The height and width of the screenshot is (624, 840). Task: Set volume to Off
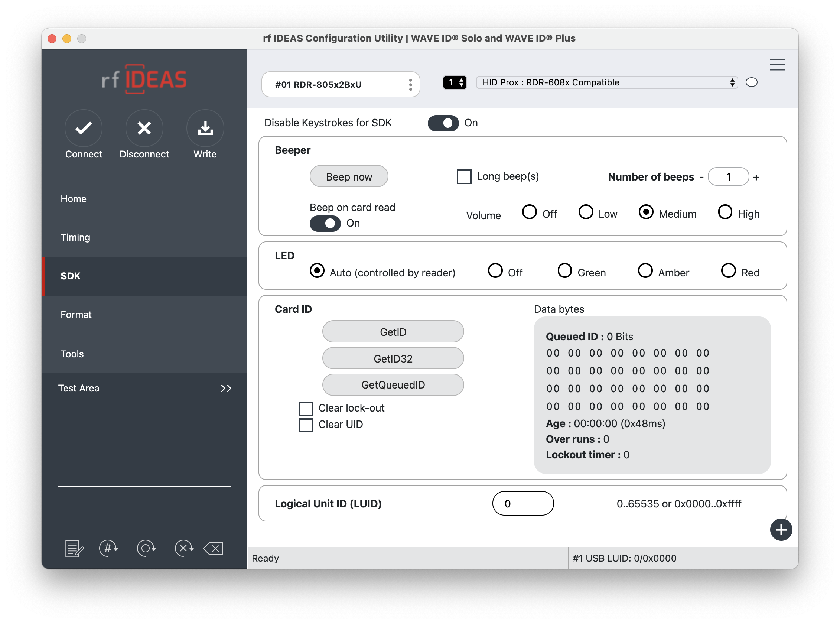click(x=529, y=212)
